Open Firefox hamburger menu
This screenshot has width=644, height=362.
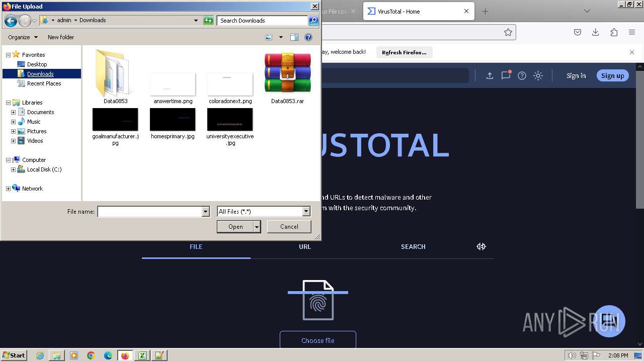(x=632, y=32)
